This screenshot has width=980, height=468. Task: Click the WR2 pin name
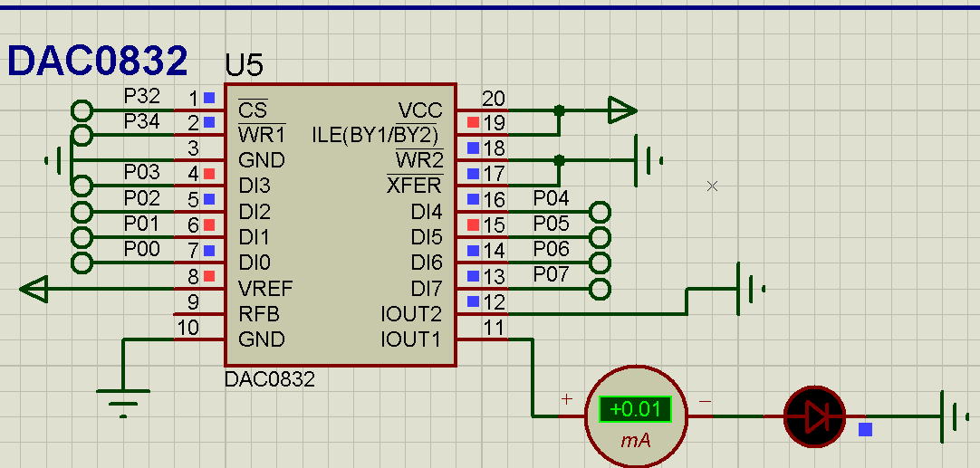coord(418,159)
